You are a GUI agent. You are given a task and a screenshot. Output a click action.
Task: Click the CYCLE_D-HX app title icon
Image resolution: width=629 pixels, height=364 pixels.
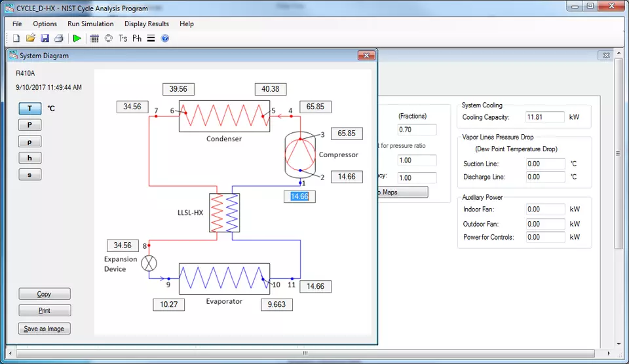click(10, 8)
